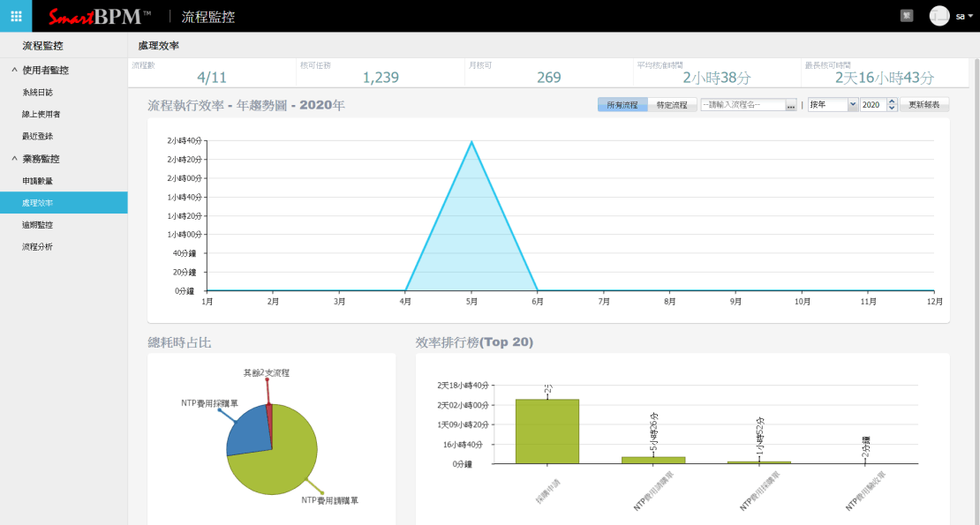Select the 特定流程 toggle button
The image size is (980, 525).
[x=672, y=105]
